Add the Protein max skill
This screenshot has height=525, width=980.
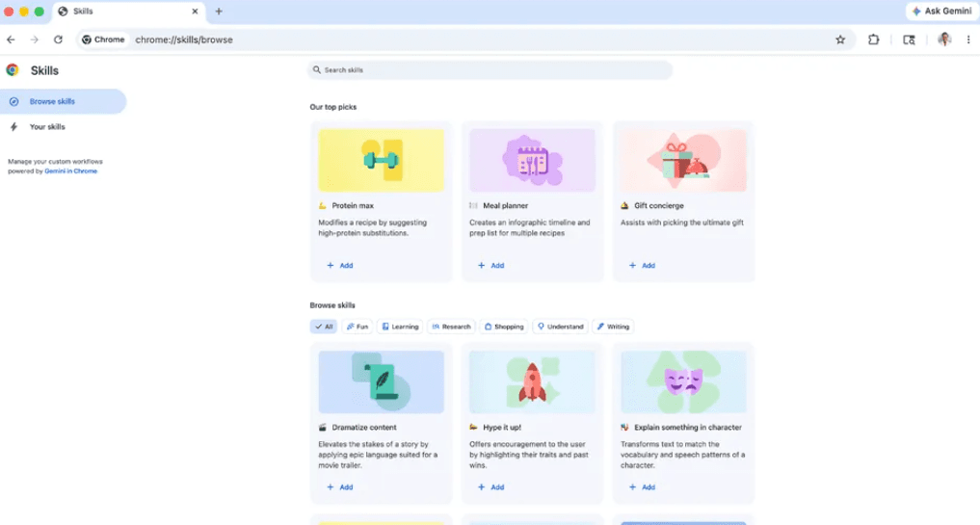pyautogui.click(x=340, y=265)
